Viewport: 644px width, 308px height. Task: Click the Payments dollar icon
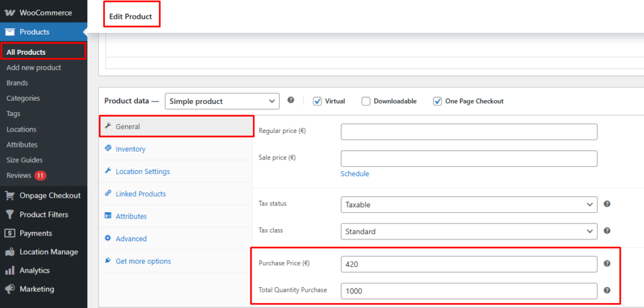point(9,233)
